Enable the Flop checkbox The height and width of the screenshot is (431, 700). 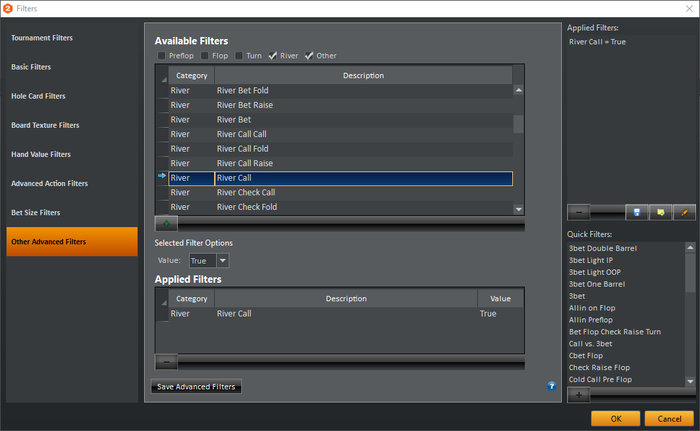point(204,55)
